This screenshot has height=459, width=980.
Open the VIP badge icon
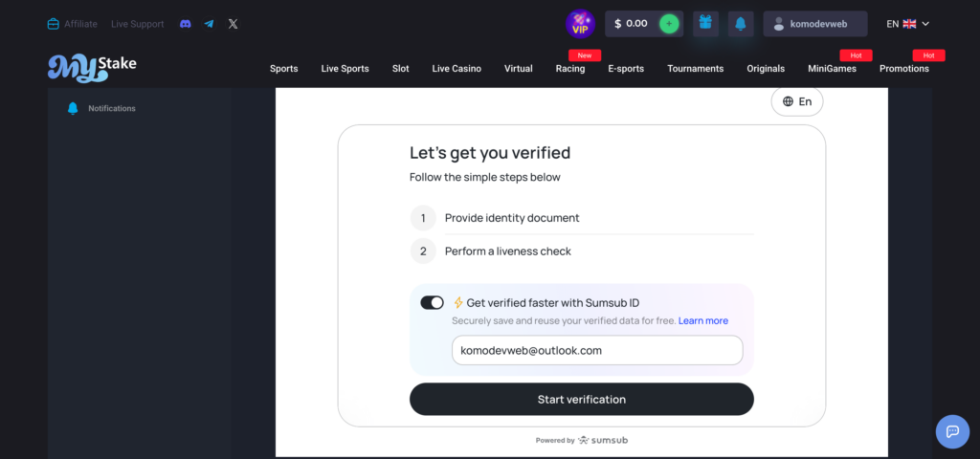click(580, 24)
